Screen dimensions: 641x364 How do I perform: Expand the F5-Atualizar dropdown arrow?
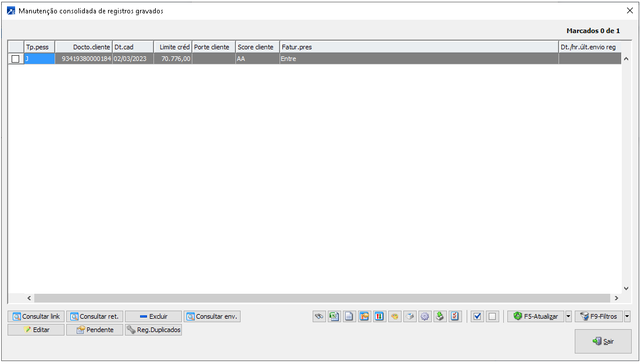568,316
